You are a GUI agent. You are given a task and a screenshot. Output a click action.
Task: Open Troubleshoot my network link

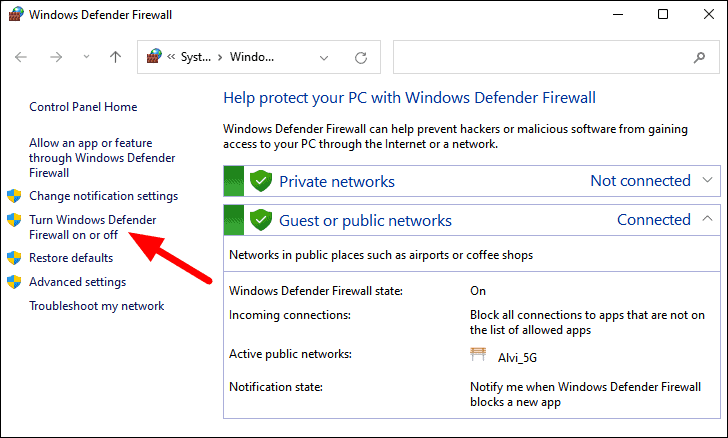tap(97, 306)
